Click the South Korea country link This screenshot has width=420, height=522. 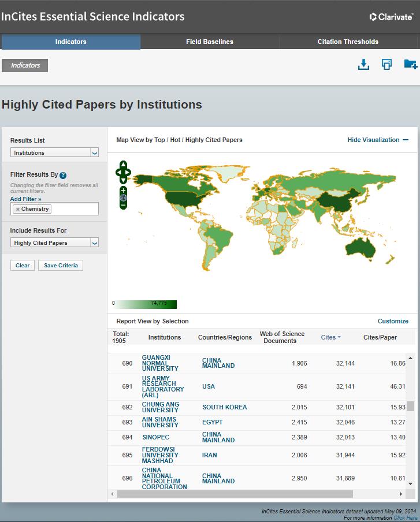point(225,407)
